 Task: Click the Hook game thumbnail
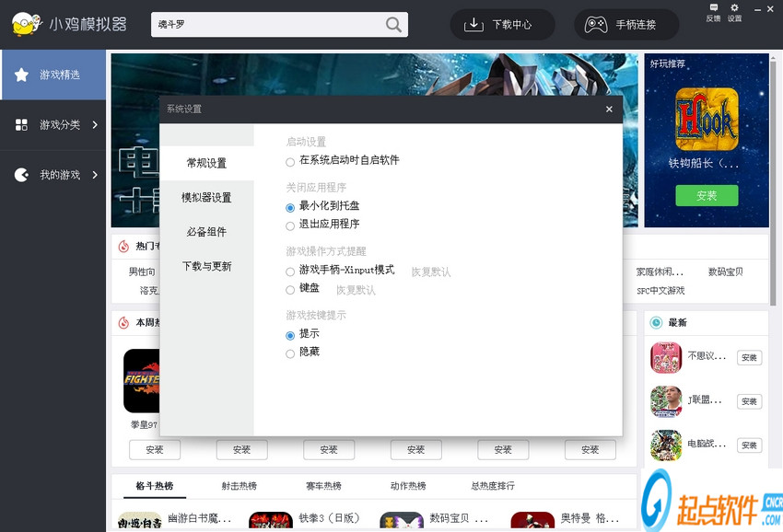point(707,120)
